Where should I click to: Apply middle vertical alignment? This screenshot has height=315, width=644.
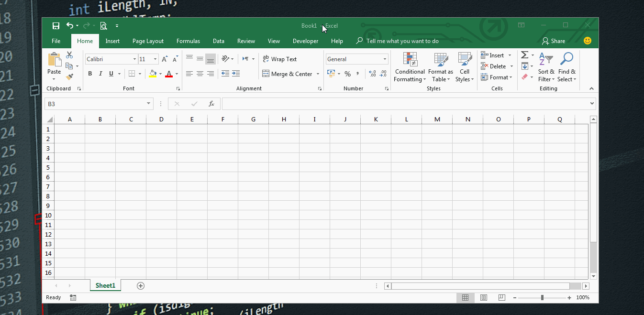200,59
